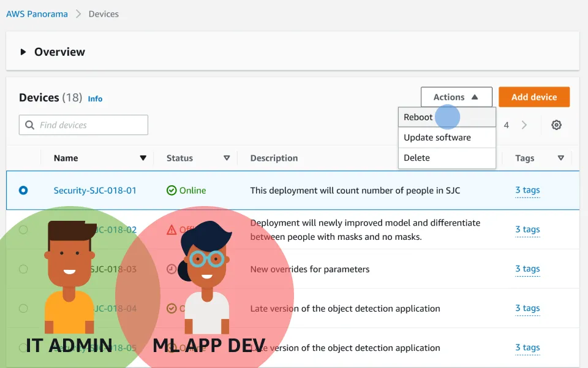Click 'This deployment will count number of people' description
Viewport: 588px width, 368px height.
click(x=355, y=190)
